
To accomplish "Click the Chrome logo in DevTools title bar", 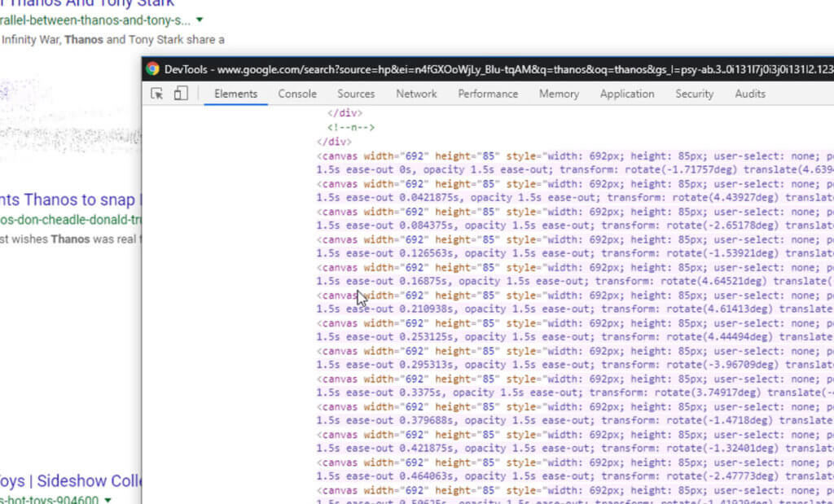I will click(153, 69).
